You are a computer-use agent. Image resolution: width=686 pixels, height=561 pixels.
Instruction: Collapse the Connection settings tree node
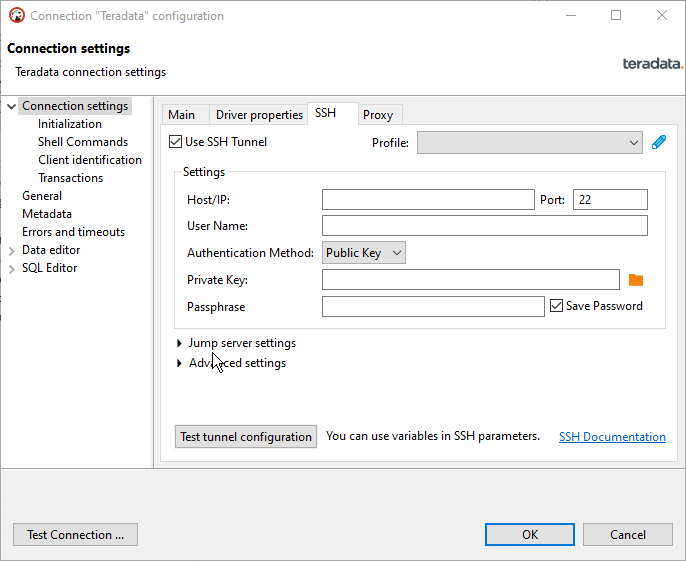tap(12, 106)
